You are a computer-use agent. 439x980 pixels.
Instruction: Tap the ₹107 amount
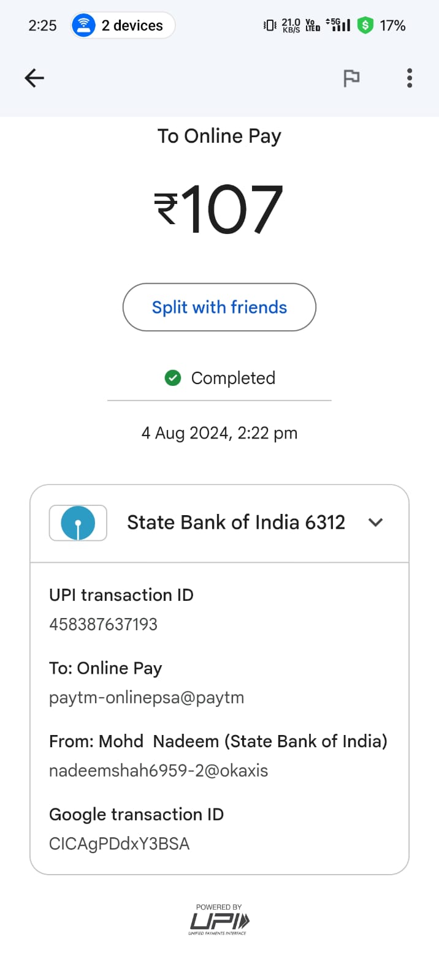pos(219,209)
